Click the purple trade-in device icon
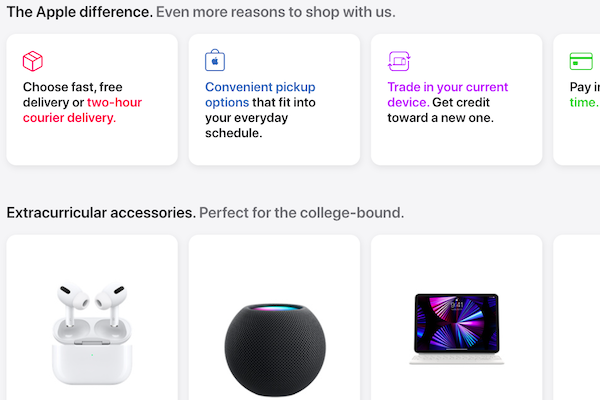 [399, 61]
